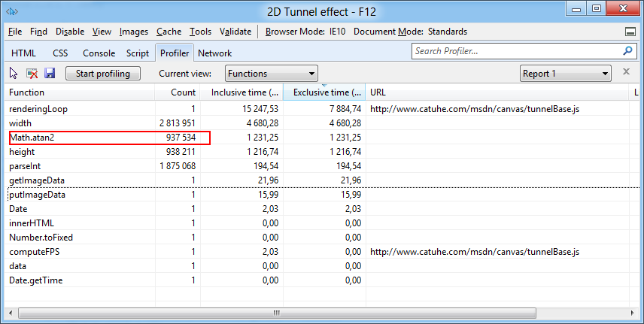Select the Date.getTime function row
This screenshot has height=324, width=644.
point(321,280)
